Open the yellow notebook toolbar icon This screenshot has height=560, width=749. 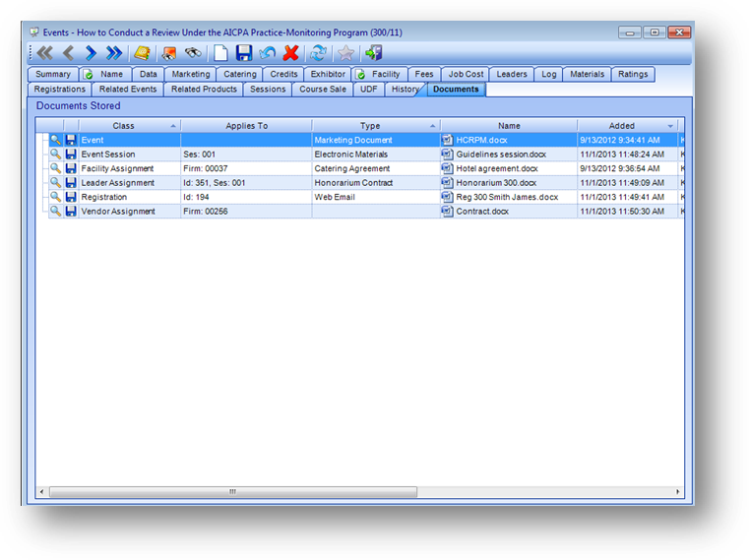click(x=142, y=53)
